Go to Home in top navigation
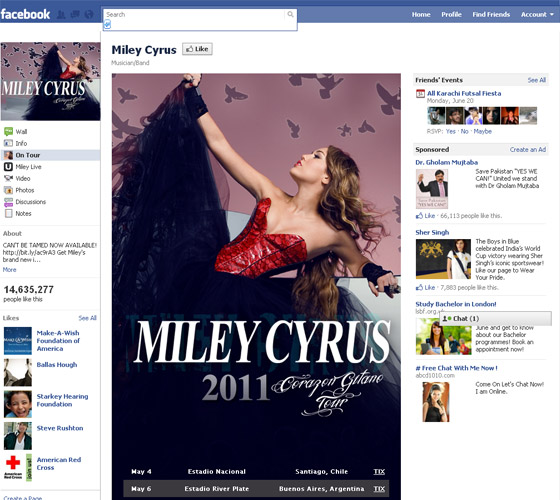This screenshot has width=560, height=500. pyautogui.click(x=421, y=15)
